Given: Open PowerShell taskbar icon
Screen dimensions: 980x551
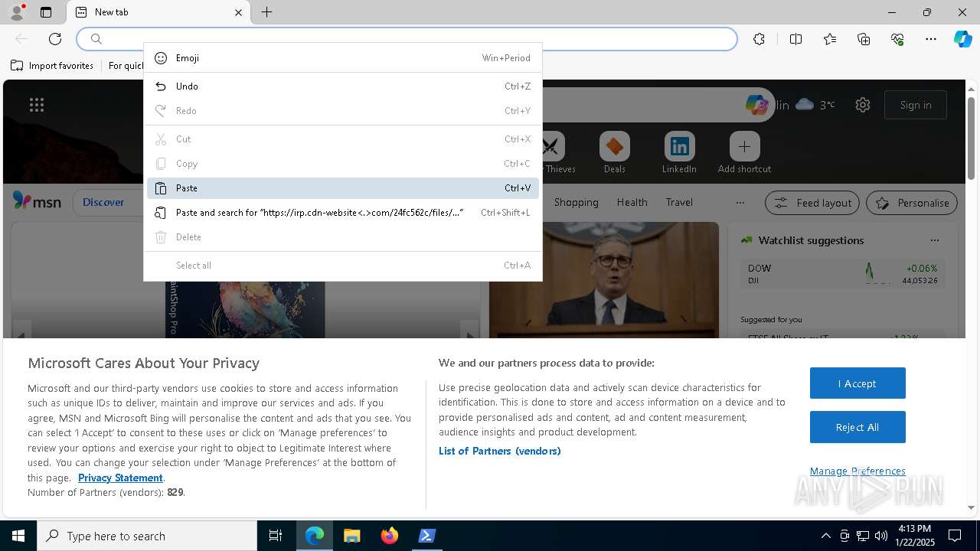Looking at the screenshot, I should 426,536.
